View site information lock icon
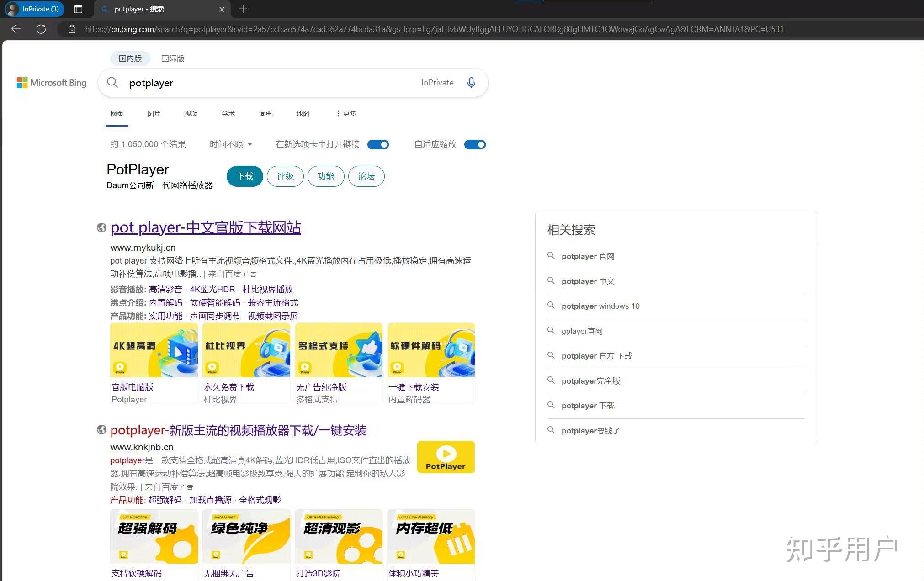 click(x=72, y=29)
